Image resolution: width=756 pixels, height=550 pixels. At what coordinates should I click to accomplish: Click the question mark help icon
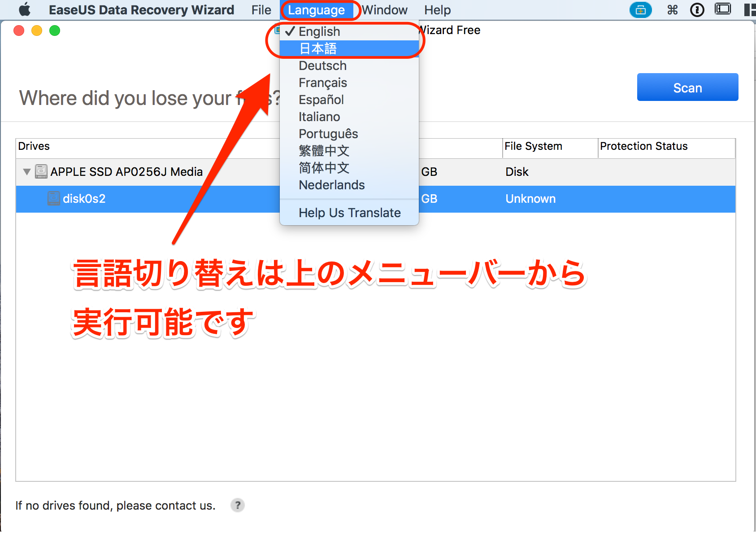point(237,505)
